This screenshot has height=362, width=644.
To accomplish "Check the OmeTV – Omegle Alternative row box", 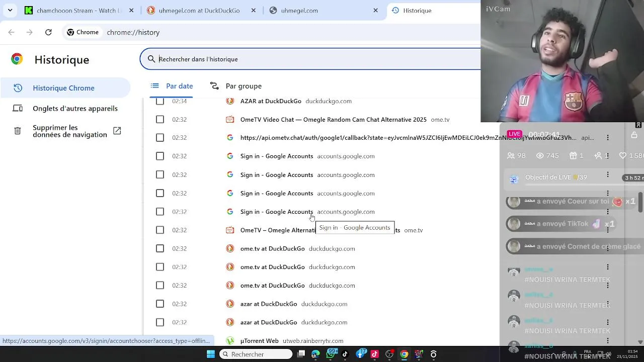I will pos(160,230).
